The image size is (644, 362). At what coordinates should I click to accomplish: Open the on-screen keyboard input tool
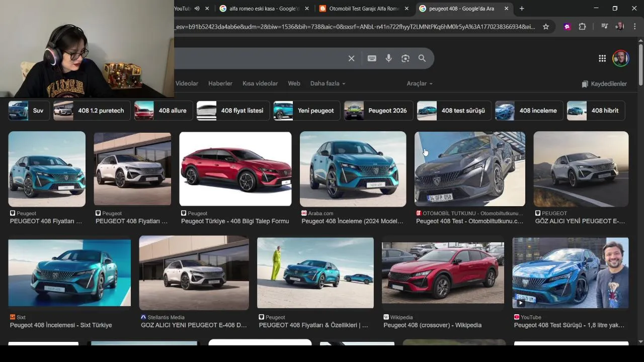tap(372, 58)
